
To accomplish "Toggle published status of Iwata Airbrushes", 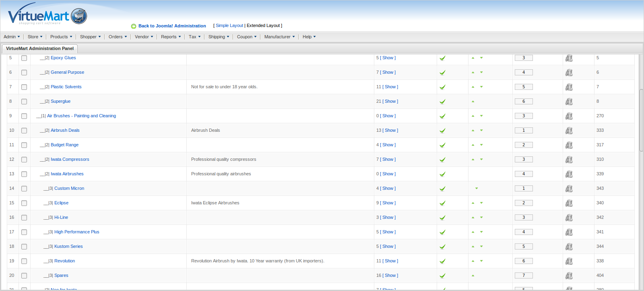I will click(x=442, y=174).
